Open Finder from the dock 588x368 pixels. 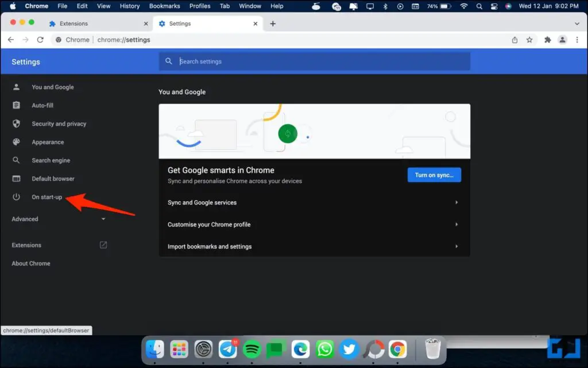click(x=154, y=349)
